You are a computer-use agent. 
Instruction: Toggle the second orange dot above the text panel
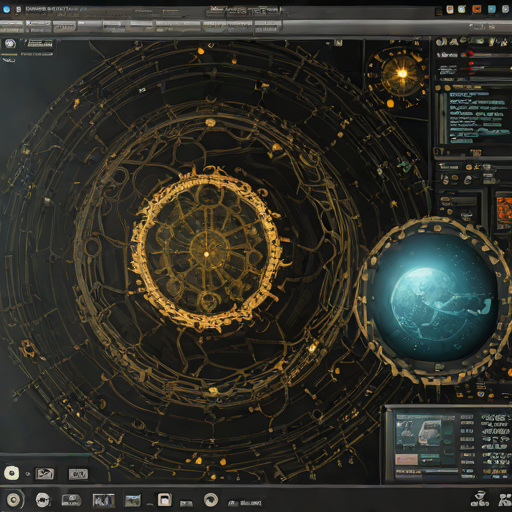(447, 88)
